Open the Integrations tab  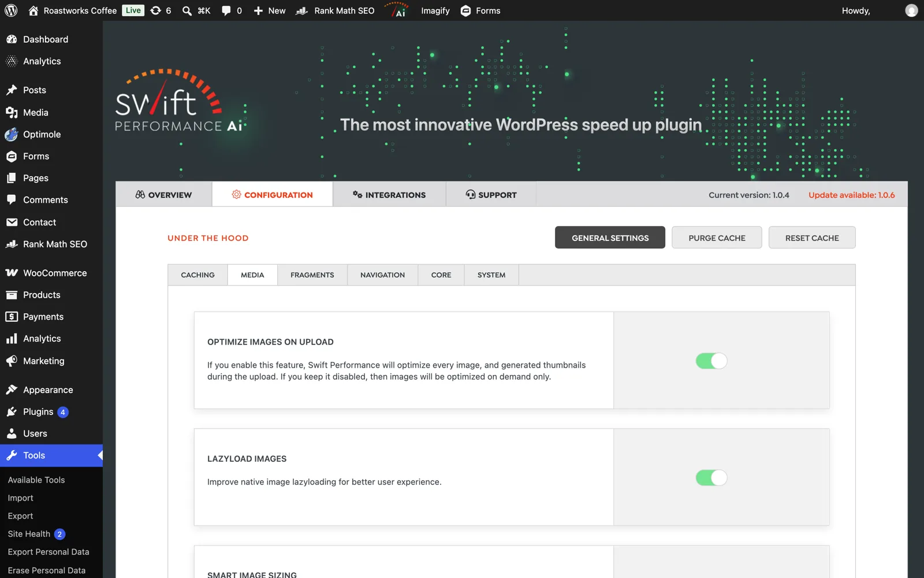click(389, 195)
